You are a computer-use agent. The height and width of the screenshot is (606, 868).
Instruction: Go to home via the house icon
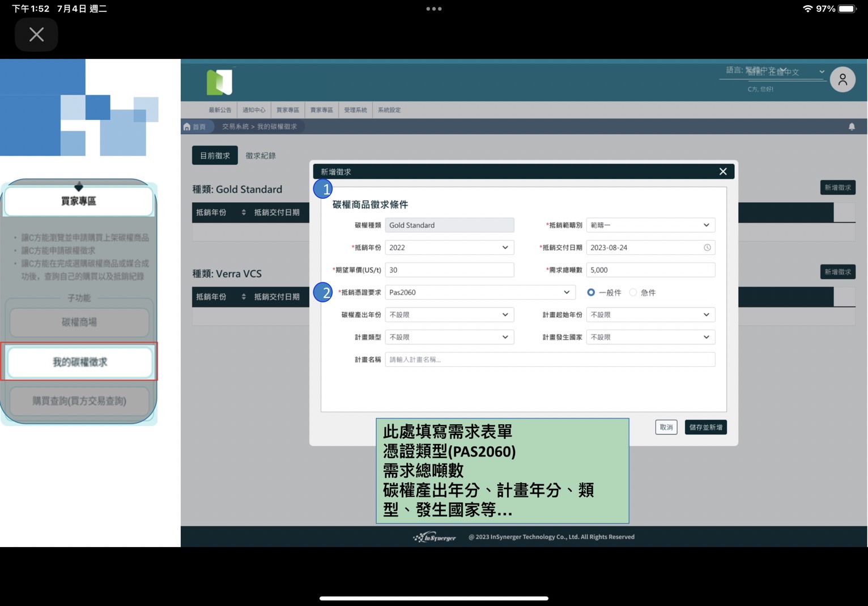point(186,127)
